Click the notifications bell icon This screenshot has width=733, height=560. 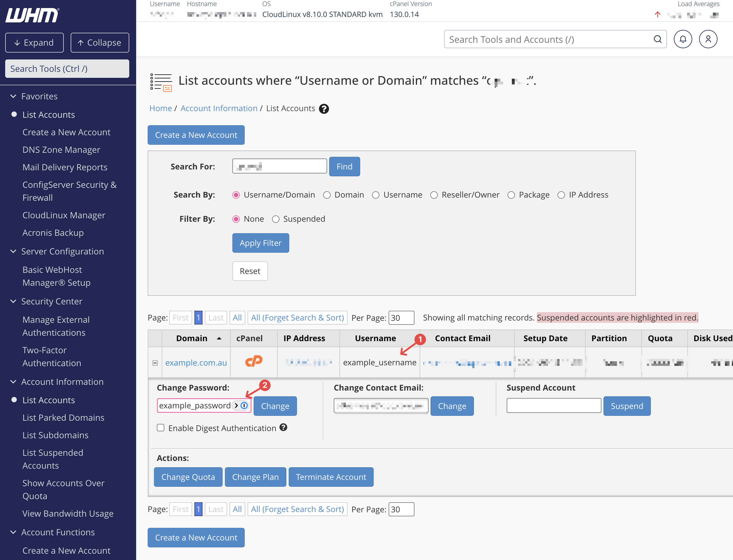coord(682,39)
